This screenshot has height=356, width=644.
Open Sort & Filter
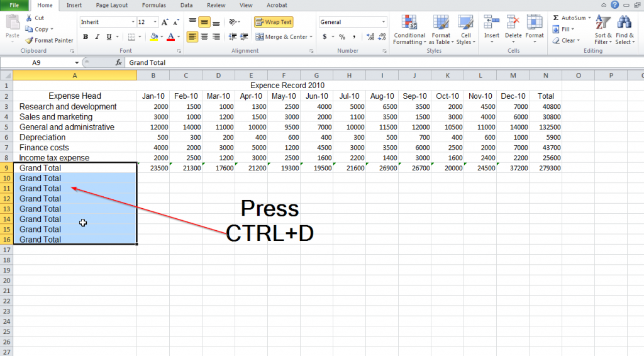pyautogui.click(x=603, y=30)
